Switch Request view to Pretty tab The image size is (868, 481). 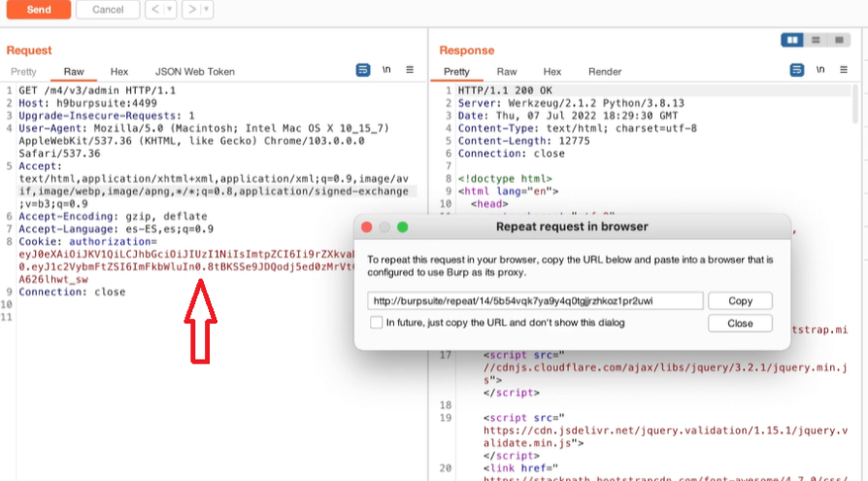(x=23, y=72)
